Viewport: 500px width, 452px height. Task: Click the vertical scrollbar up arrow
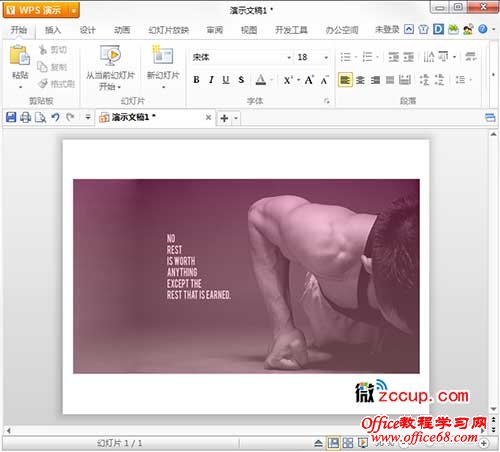tap(493, 134)
